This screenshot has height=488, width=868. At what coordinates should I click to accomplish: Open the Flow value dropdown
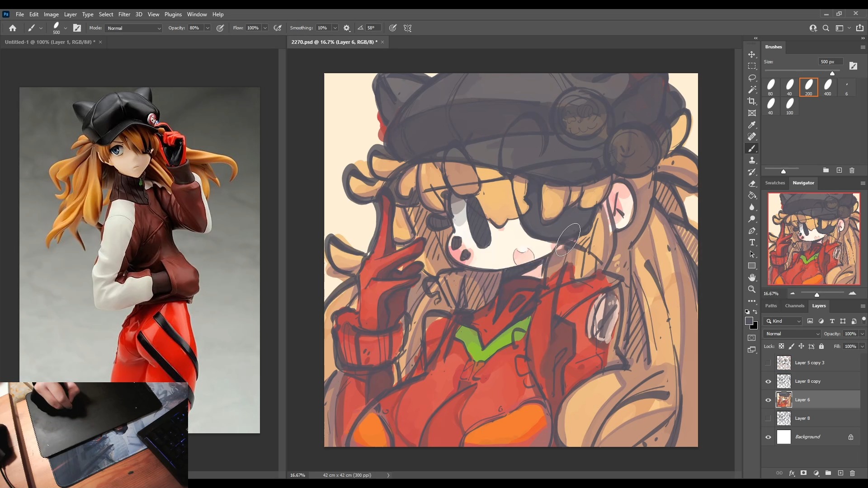pyautogui.click(x=265, y=28)
